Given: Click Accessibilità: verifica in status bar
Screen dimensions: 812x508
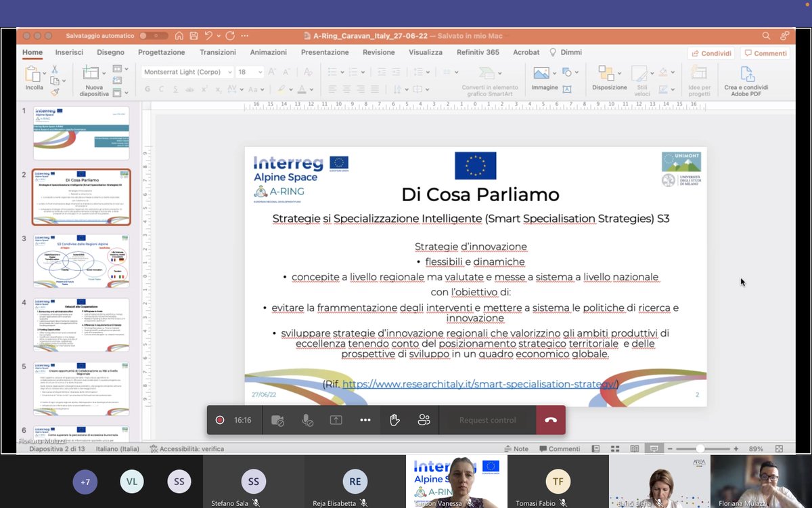Looking at the screenshot, I should pyautogui.click(x=187, y=448).
